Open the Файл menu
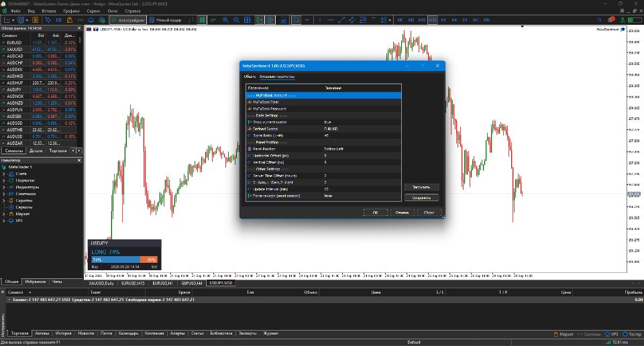Screen dimensions: 644x346 (x=15, y=11)
